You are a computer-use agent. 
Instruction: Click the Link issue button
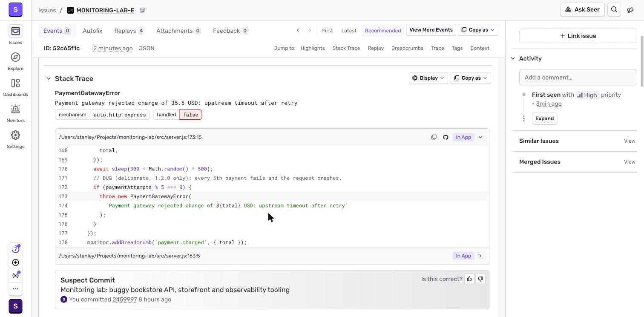[x=578, y=36]
